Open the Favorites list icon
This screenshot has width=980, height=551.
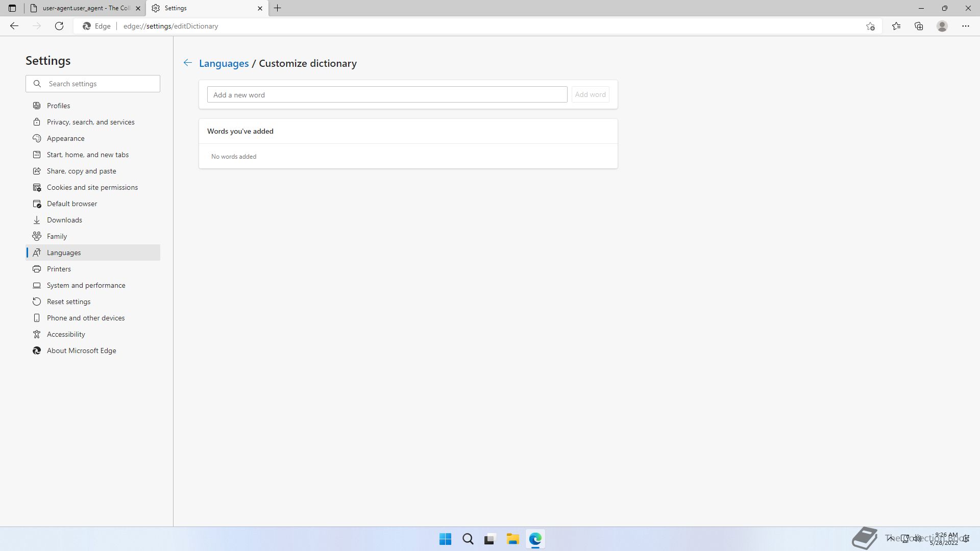pyautogui.click(x=896, y=26)
